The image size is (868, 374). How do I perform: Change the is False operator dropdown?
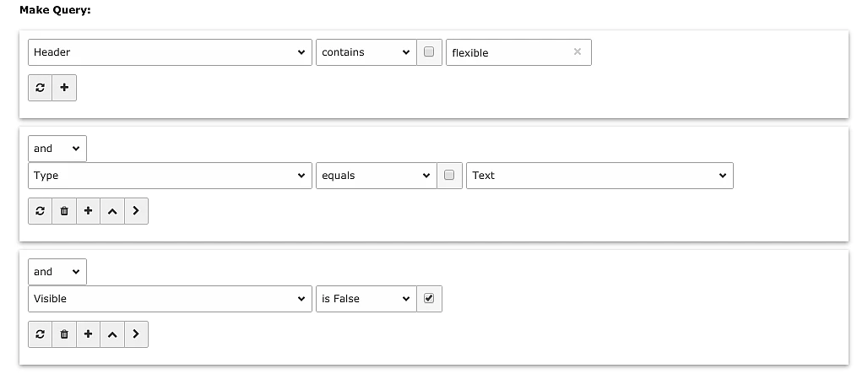[x=366, y=299]
